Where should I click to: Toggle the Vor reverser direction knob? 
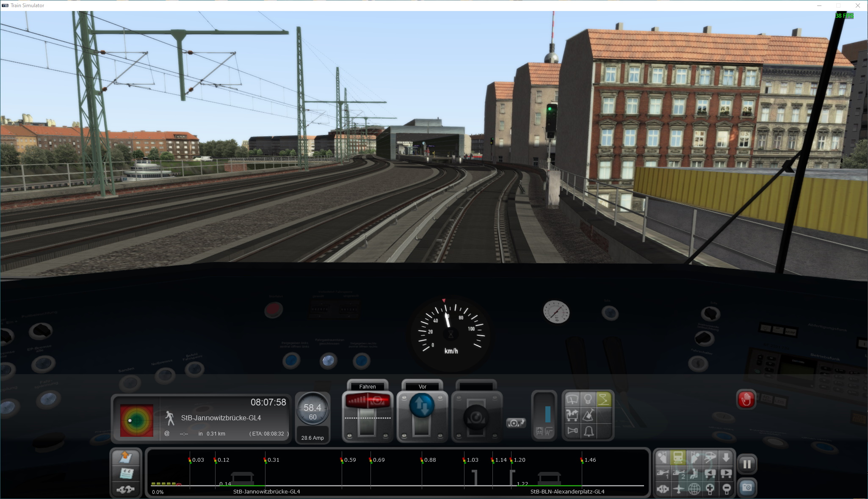point(422,405)
